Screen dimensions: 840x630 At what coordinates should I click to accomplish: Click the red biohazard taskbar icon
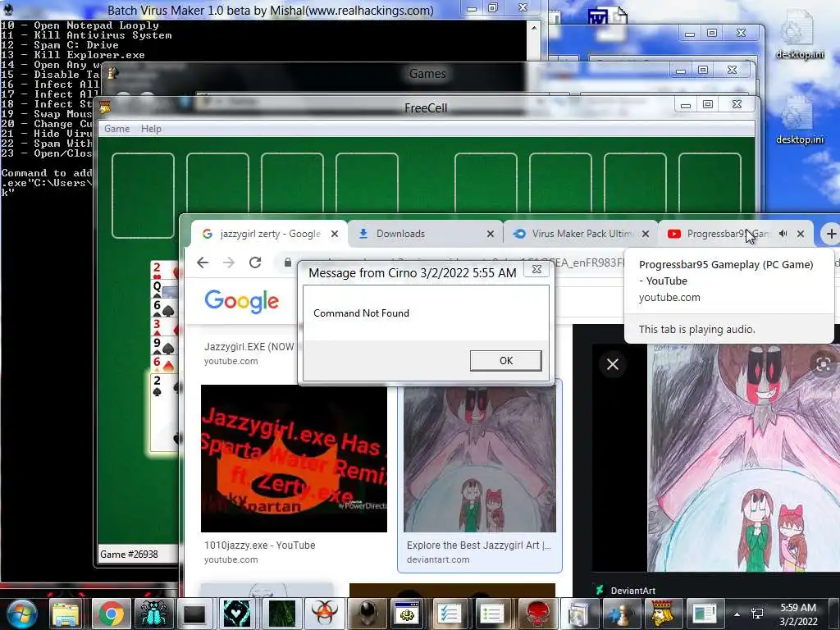click(324, 614)
